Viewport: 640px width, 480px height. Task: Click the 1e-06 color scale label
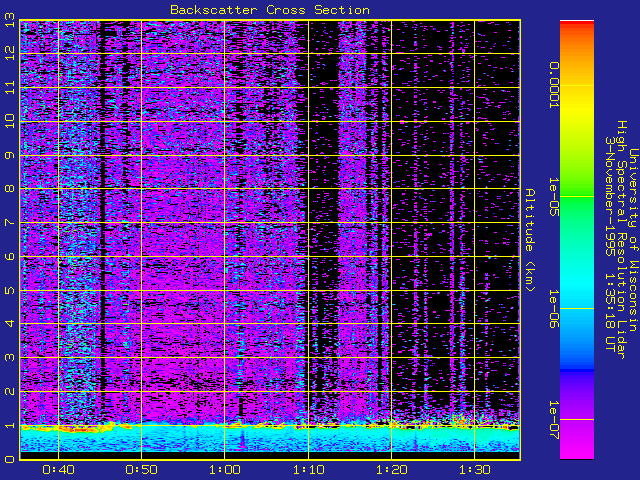(554, 309)
